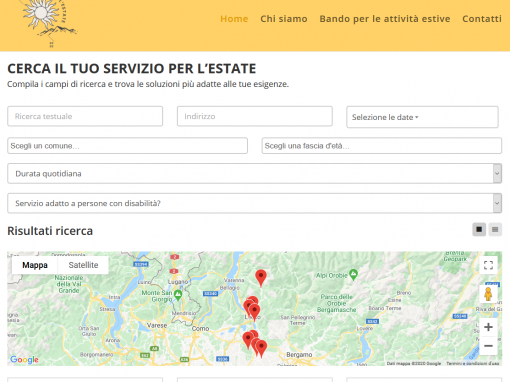Open Termini e condizioni d'uso link
Screen dimensions: 510x382
pos(473,363)
